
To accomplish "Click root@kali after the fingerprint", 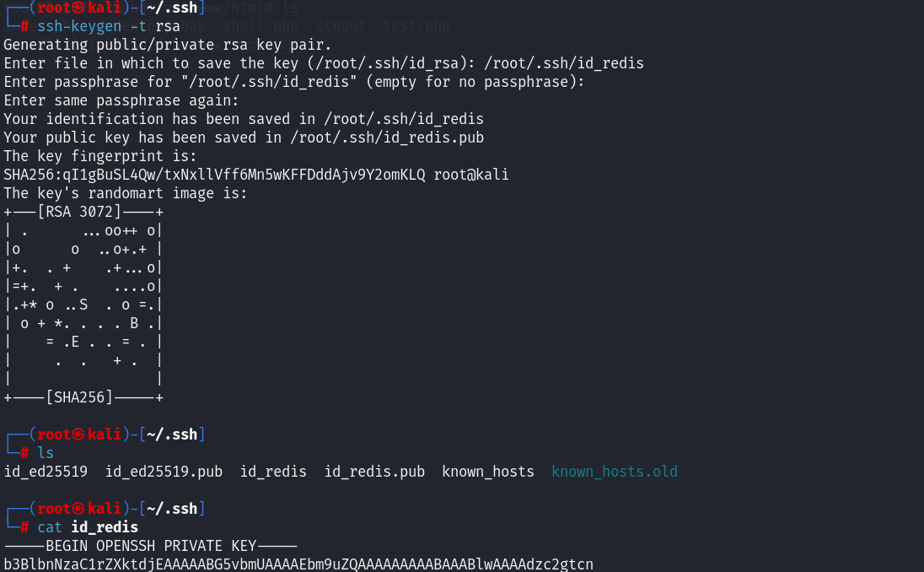I will (471, 175).
